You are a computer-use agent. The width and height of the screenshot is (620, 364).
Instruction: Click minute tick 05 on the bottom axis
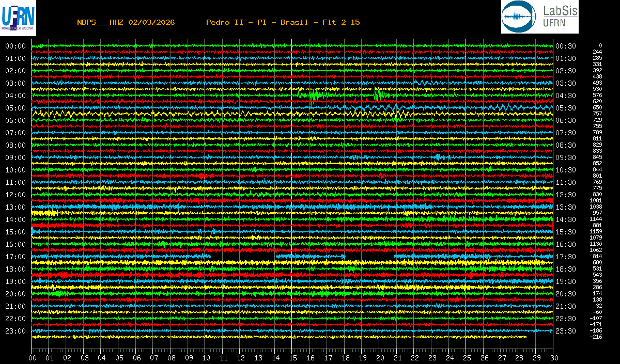(x=119, y=358)
